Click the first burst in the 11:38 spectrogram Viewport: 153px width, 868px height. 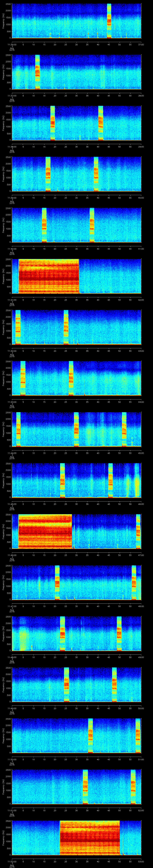pyautogui.click(x=52, y=123)
